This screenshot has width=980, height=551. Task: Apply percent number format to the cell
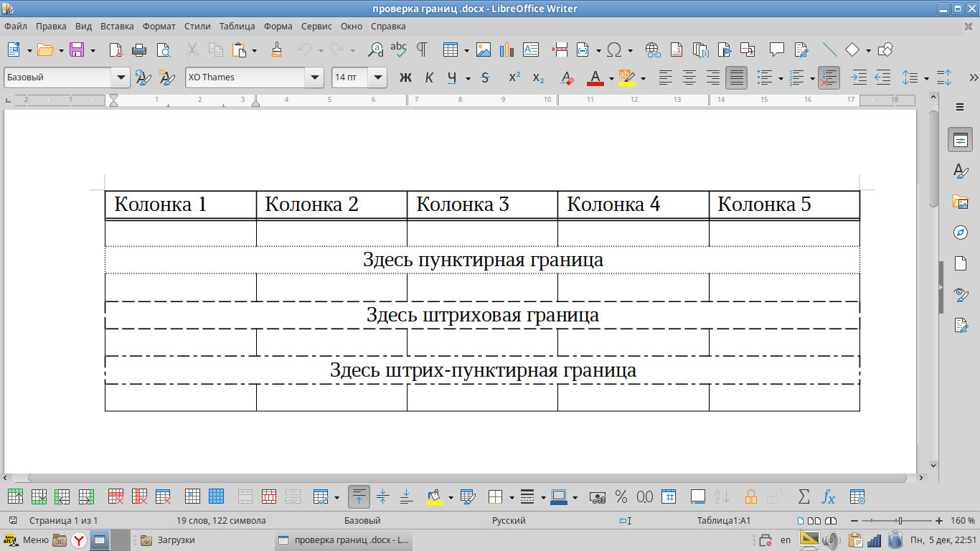point(621,496)
